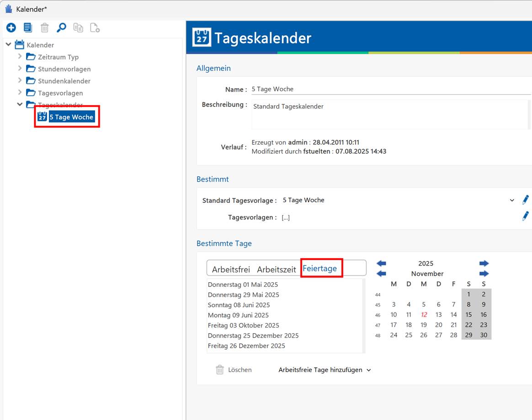Select Zeitraum Typ tree label
Image resolution: width=532 pixels, height=420 pixels.
(x=58, y=57)
